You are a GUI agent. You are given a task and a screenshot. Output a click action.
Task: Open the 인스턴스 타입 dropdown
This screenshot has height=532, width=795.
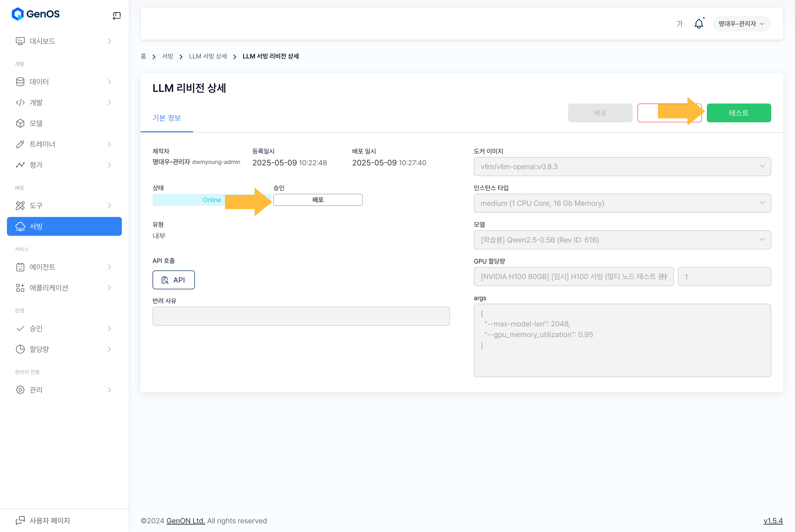pos(622,203)
